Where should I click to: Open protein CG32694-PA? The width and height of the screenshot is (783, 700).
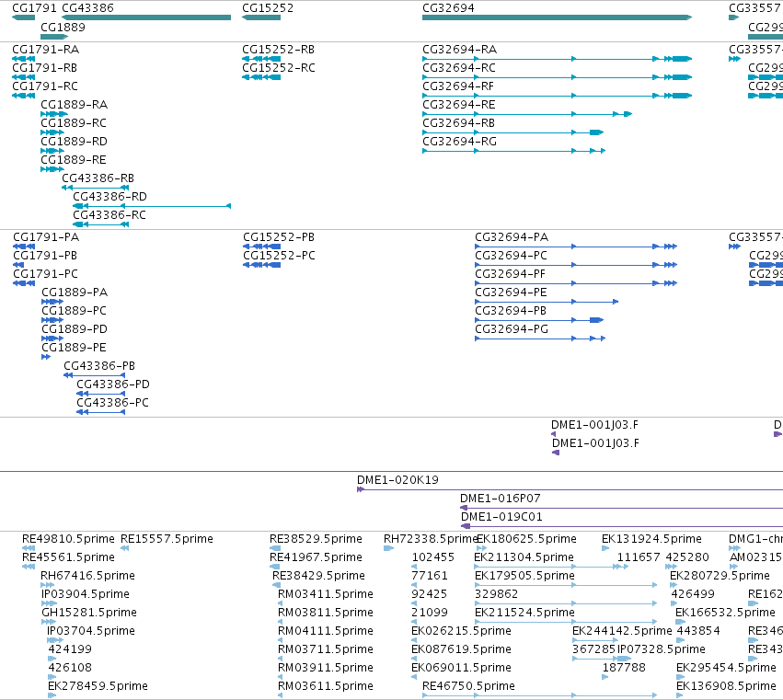click(x=512, y=237)
